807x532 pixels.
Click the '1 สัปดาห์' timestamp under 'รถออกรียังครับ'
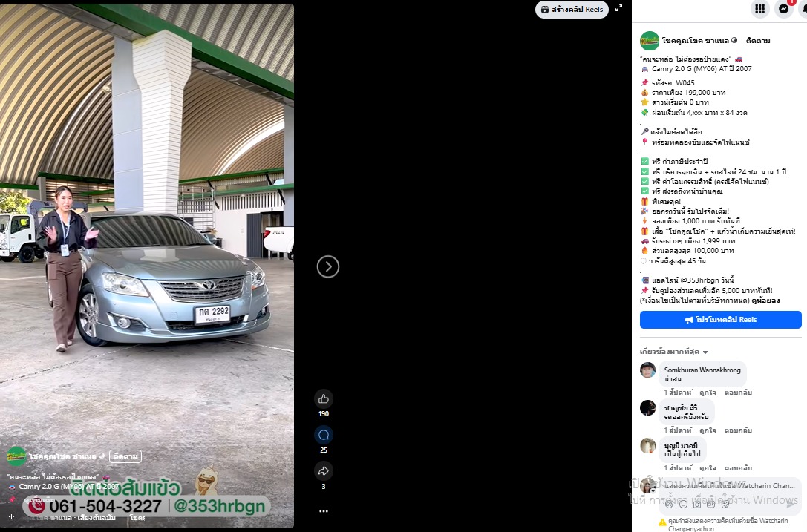coord(678,430)
